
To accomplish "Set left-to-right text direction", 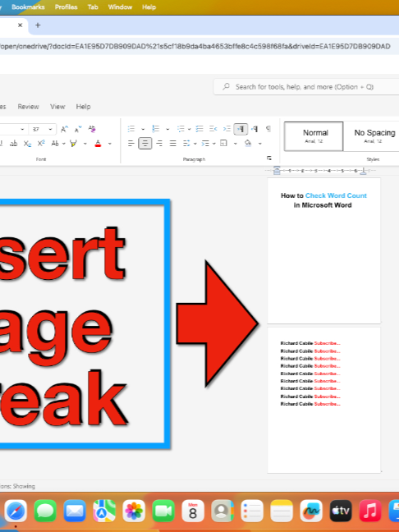I will tap(241, 129).
